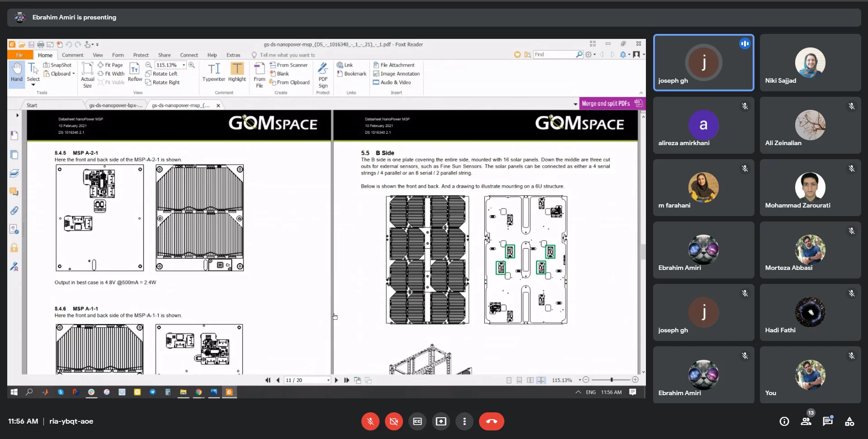Collapse the ribbon with the chevron
868x439 pixels.
pyautogui.click(x=641, y=93)
